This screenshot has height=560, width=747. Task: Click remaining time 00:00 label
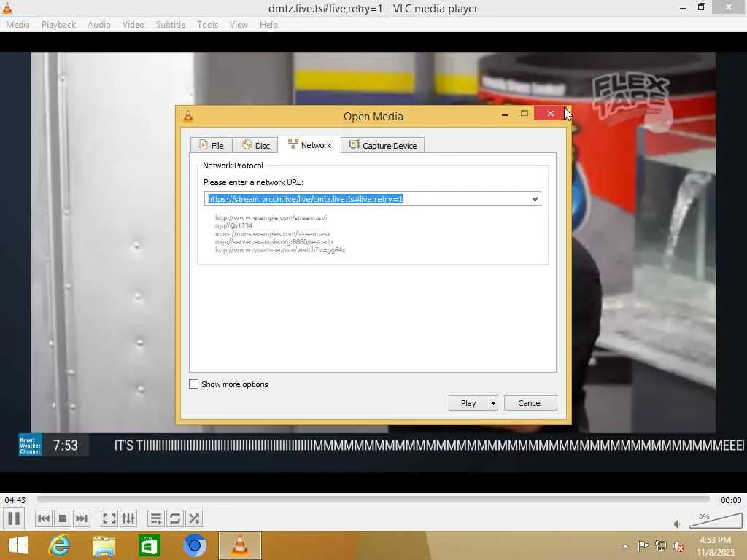pyautogui.click(x=731, y=500)
